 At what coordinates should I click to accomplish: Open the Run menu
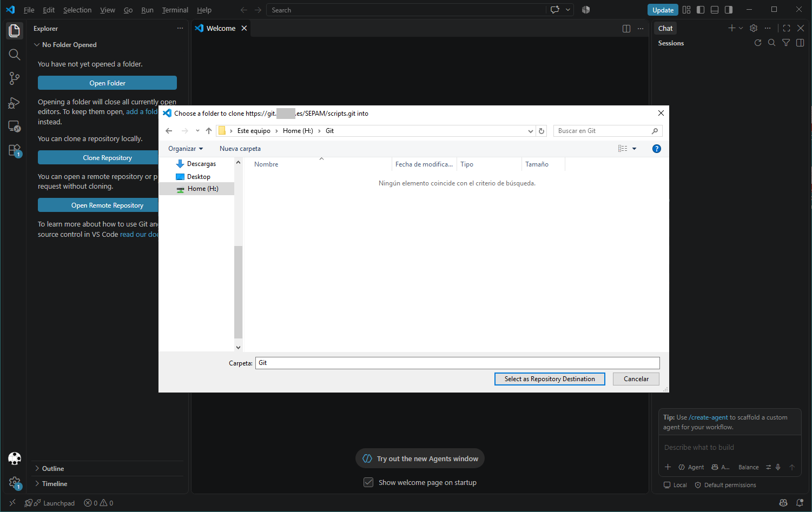click(147, 10)
